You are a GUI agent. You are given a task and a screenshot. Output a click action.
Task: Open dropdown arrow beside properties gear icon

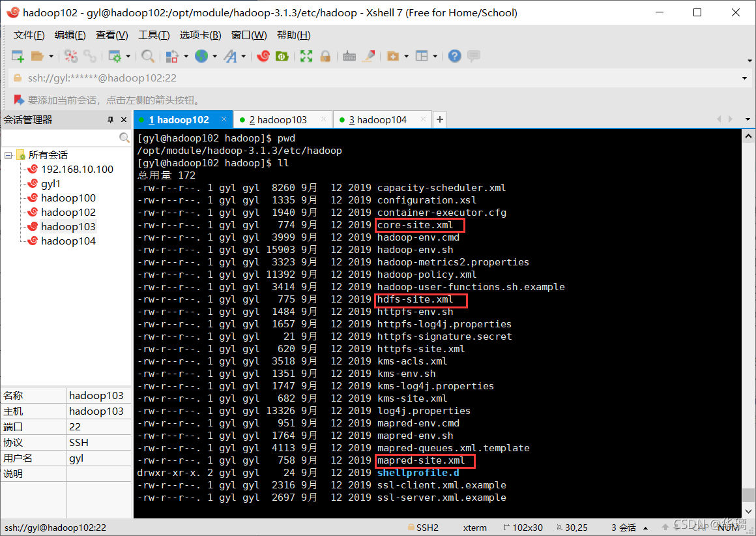(128, 57)
